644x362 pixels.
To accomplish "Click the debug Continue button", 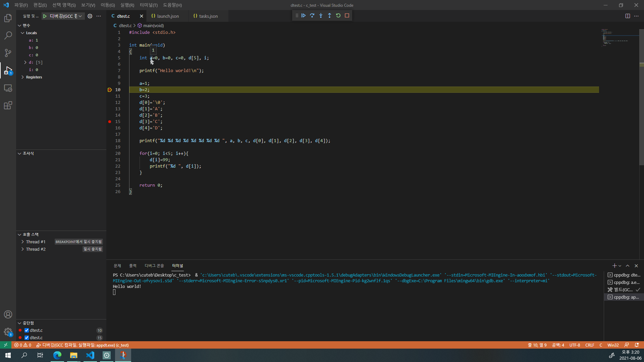I will coord(304,15).
